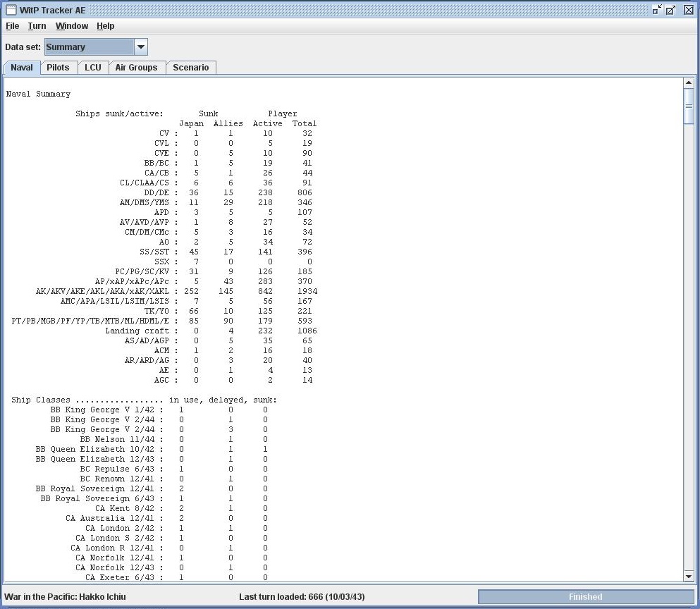Open the Window menu
700x609 pixels.
[72, 26]
